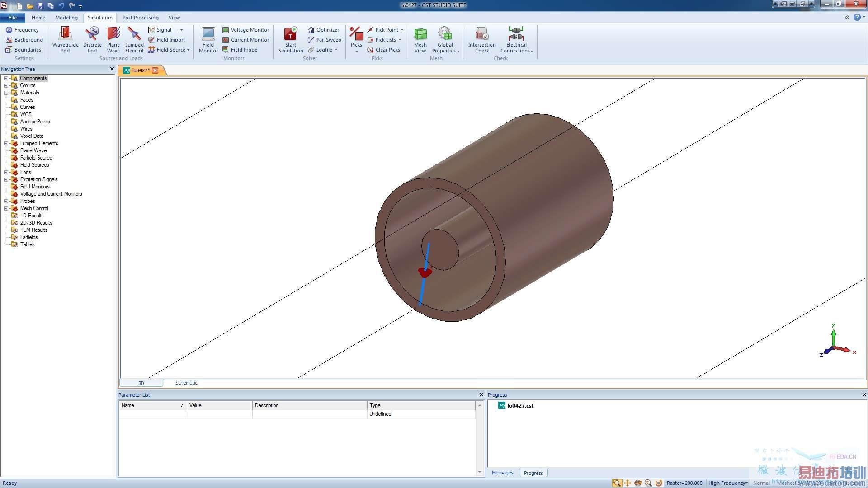Expand the Ports tree node
The image size is (868, 488).
click(6, 172)
